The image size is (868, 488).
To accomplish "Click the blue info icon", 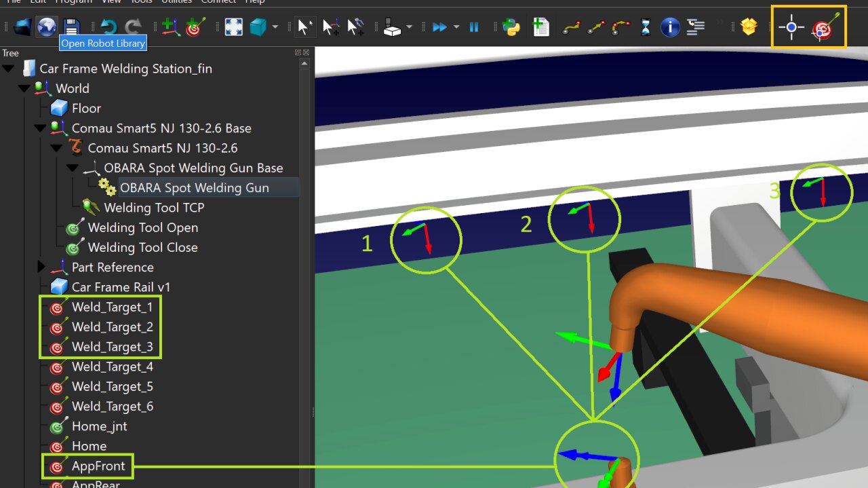I will (670, 27).
